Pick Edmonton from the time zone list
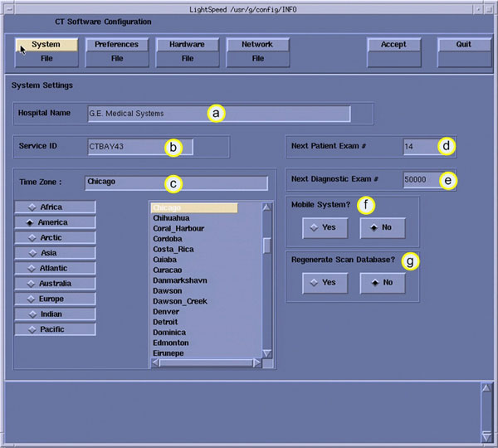Viewport: 498px width, 448px height. (x=171, y=343)
